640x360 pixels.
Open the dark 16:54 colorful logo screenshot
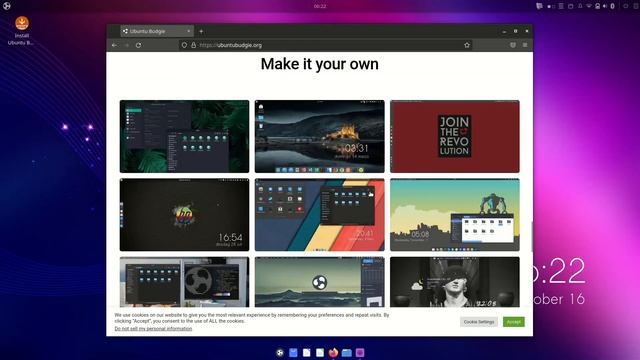pyautogui.click(x=184, y=215)
